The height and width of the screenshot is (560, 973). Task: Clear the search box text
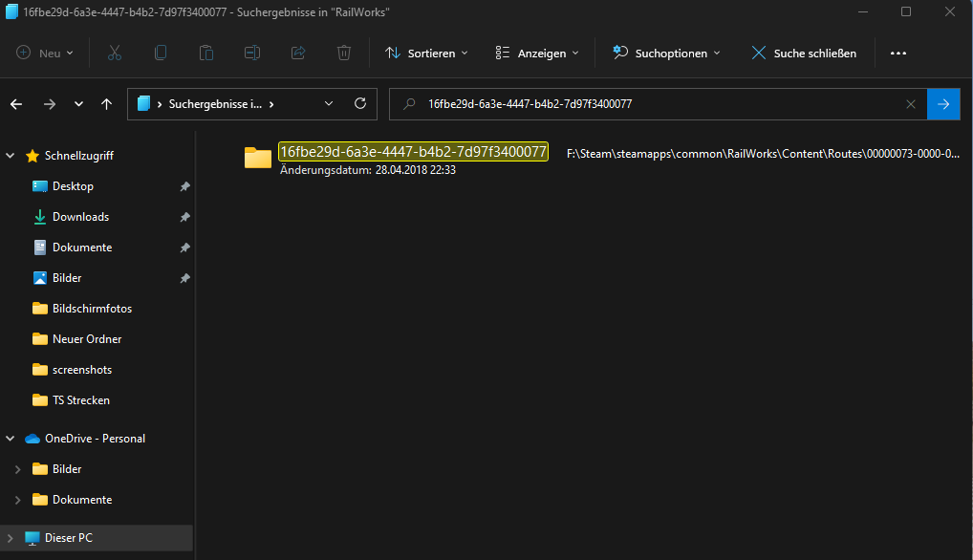pos(911,104)
